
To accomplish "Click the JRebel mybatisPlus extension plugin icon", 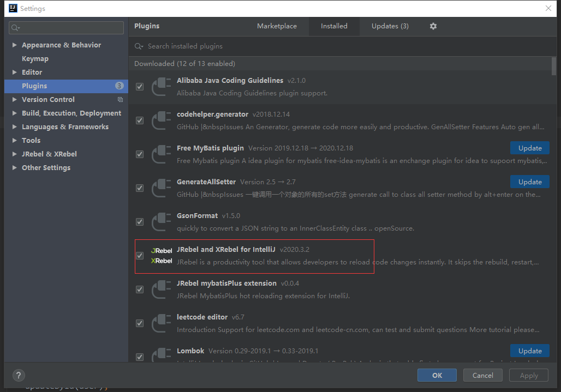I will point(162,290).
